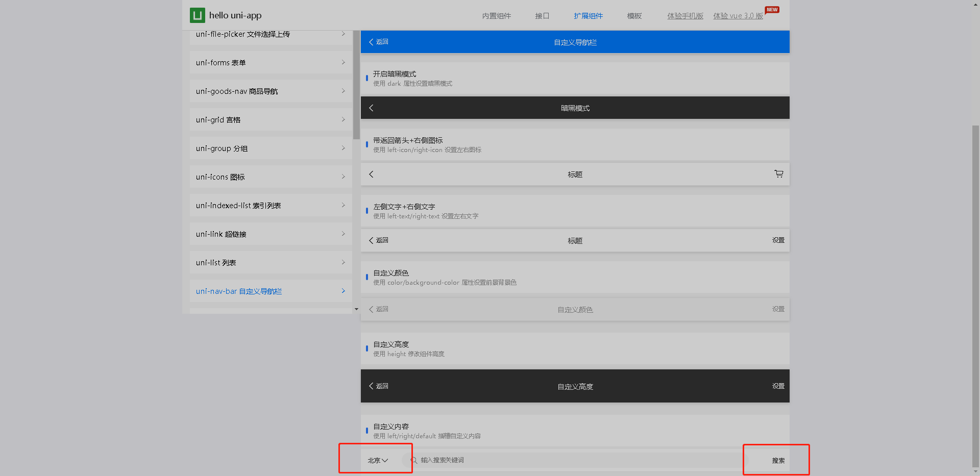
Task: Click the down arrow at the sidebar scrollbar bottom
Action: (356, 309)
